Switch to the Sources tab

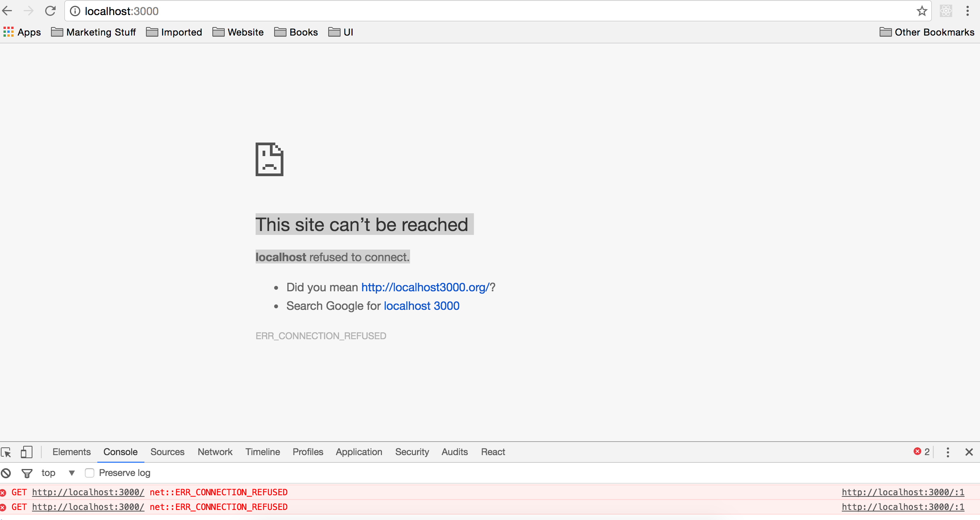[x=167, y=452]
